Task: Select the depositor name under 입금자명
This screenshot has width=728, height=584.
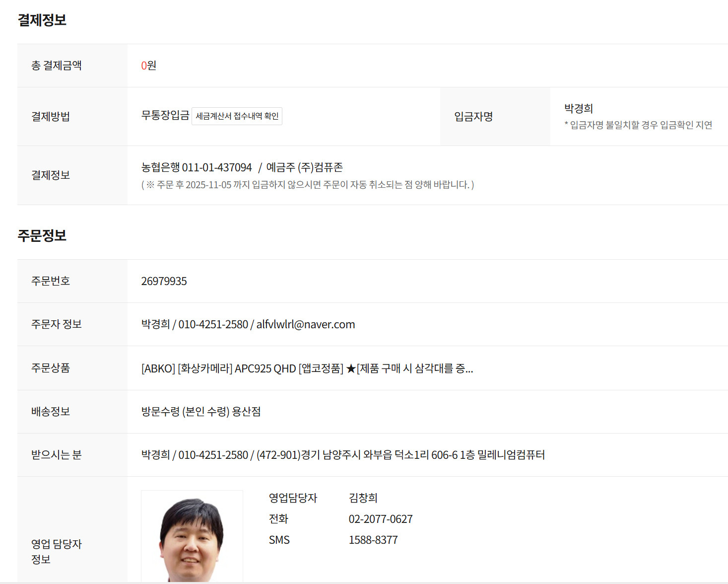Action: [578, 109]
